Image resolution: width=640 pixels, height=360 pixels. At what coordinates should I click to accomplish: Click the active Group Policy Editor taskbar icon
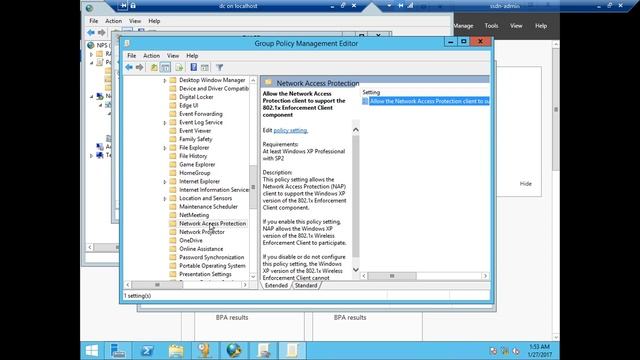pos(292,351)
